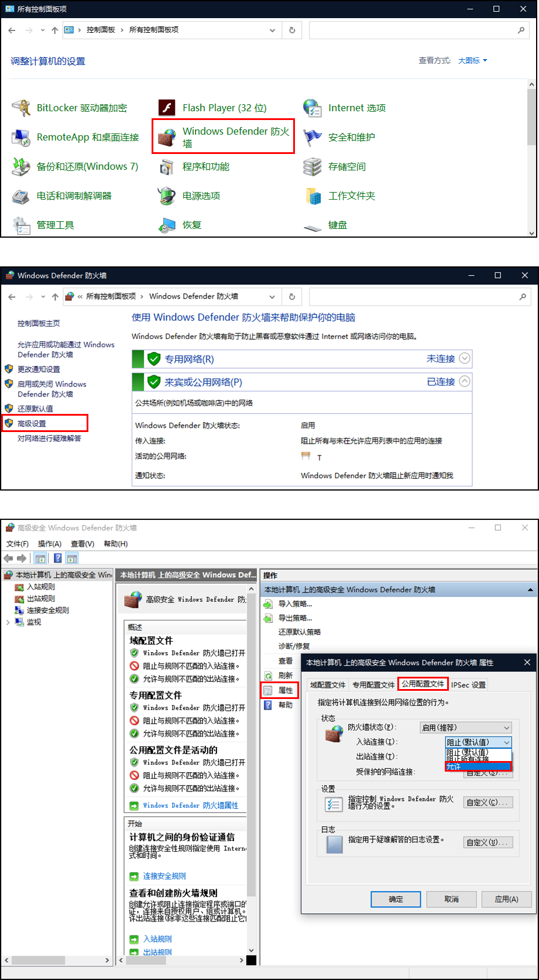The image size is (539, 980).
Task: Click 高级设置 link in sidebar
Action: pos(32,423)
